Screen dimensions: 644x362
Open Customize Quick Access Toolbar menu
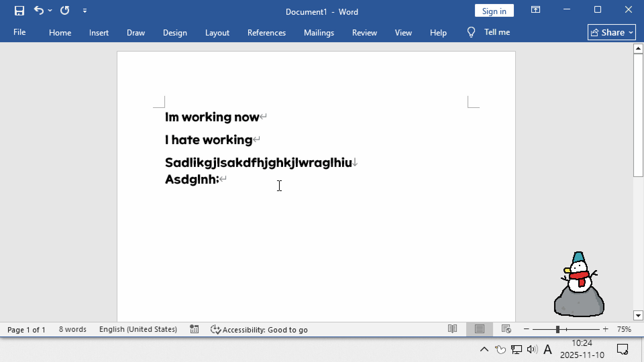pyautogui.click(x=85, y=11)
